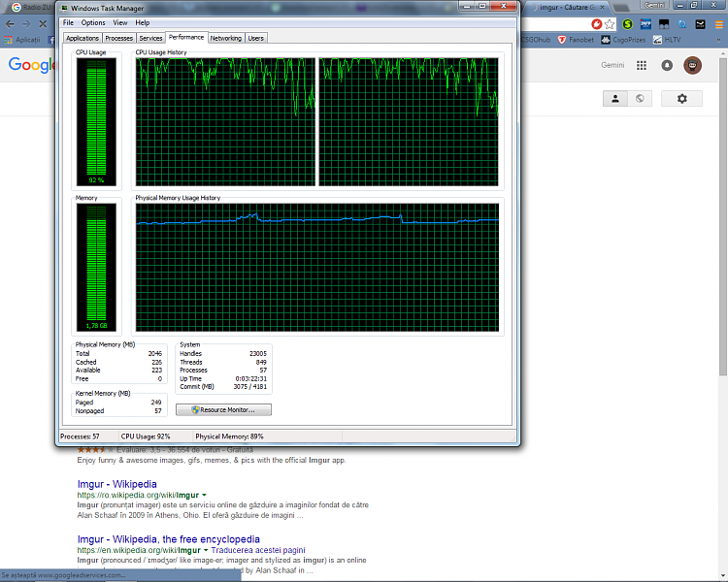Click the black extension icon with two circles

(664, 24)
